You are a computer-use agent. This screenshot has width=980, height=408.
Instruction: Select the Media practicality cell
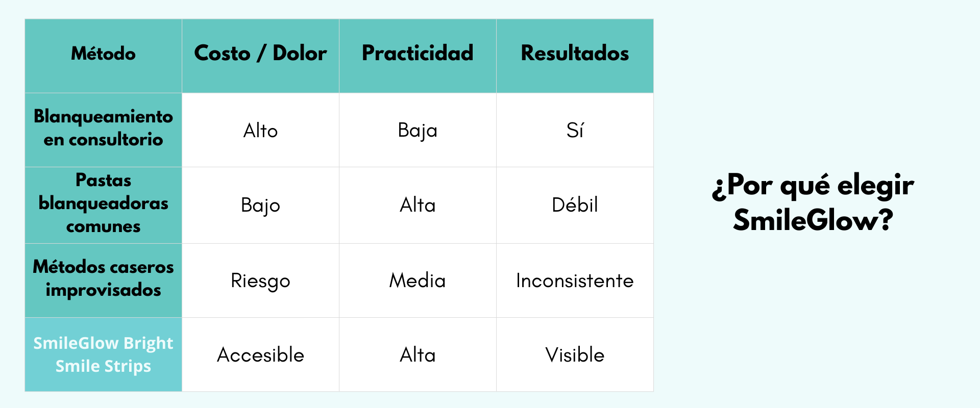(x=418, y=280)
